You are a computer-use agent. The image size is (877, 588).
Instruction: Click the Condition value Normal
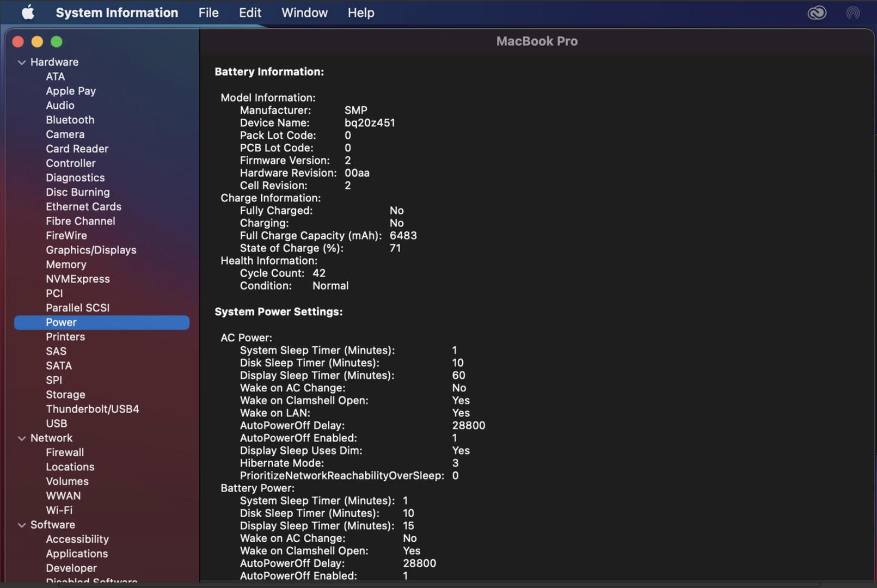tap(330, 286)
